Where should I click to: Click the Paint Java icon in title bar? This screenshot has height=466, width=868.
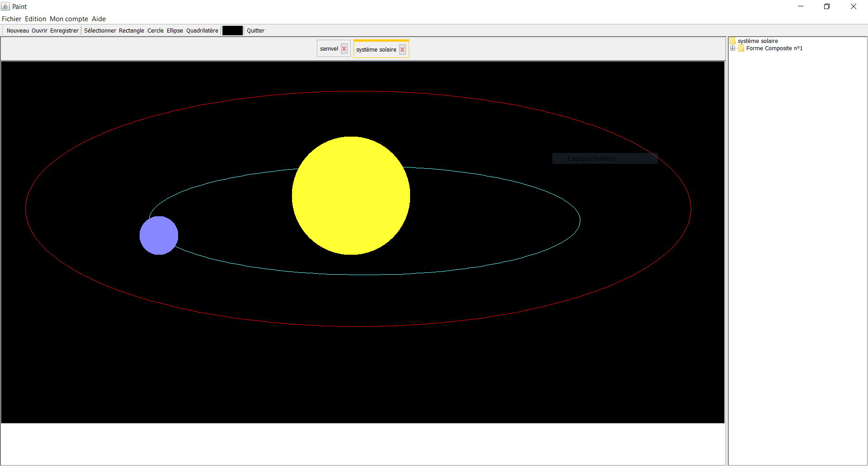pyautogui.click(x=5, y=6)
